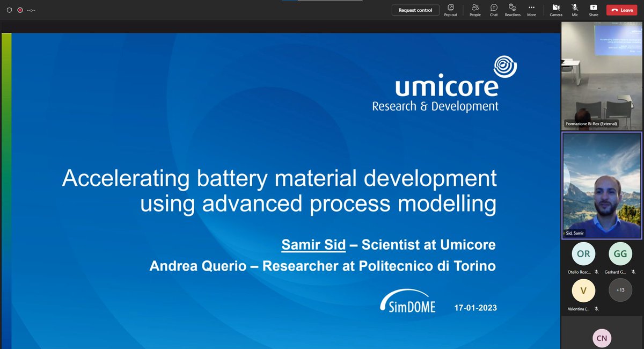Leave the meeting
The width and height of the screenshot is (644, 349).
(x=622, y=10)
